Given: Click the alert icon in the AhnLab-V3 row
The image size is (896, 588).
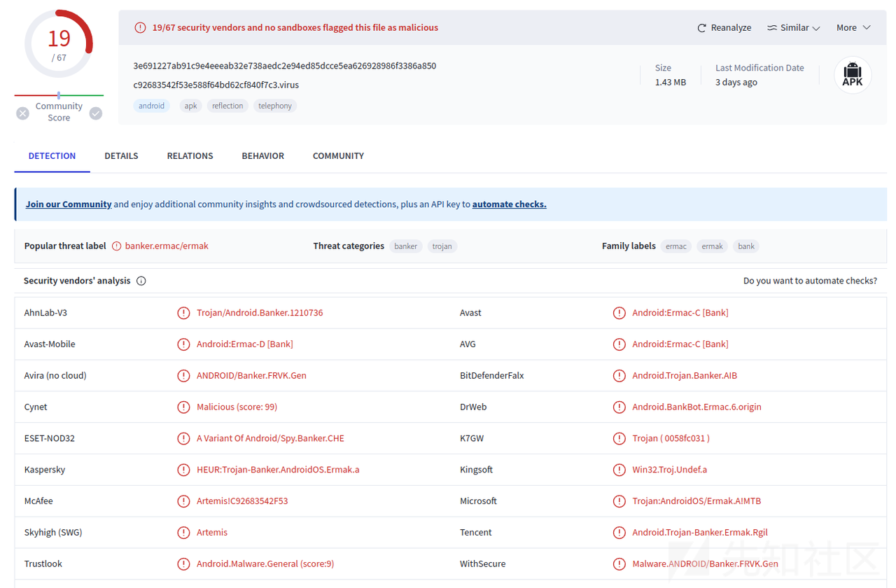Looking at the screenshot, I should [x=183, y=313].
